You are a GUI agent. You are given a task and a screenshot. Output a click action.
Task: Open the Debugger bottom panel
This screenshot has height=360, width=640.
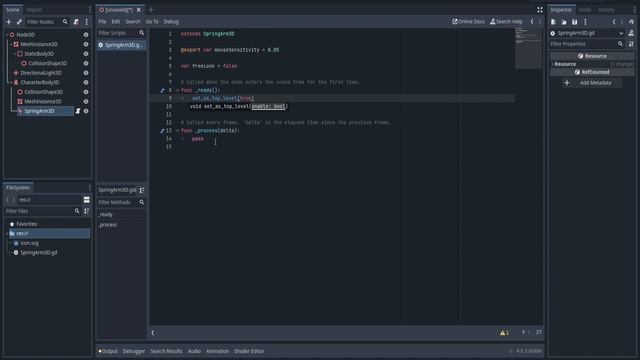click(134, 351)
